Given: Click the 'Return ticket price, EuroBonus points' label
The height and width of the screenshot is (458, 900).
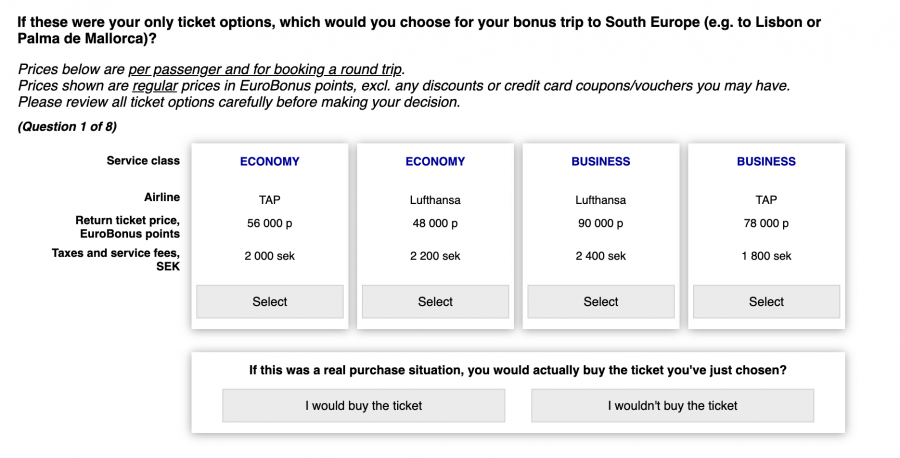Looking at the screenshot, I should coord(127,227).
